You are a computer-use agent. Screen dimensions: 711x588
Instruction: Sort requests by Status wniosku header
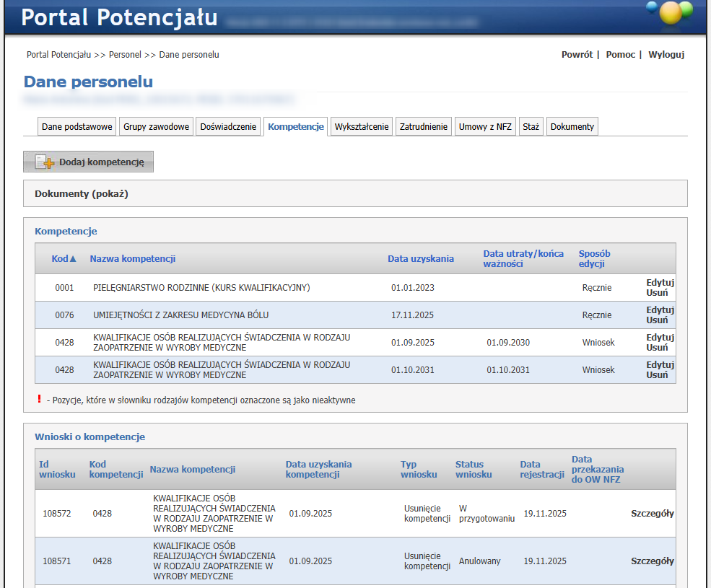click(473, 469)
